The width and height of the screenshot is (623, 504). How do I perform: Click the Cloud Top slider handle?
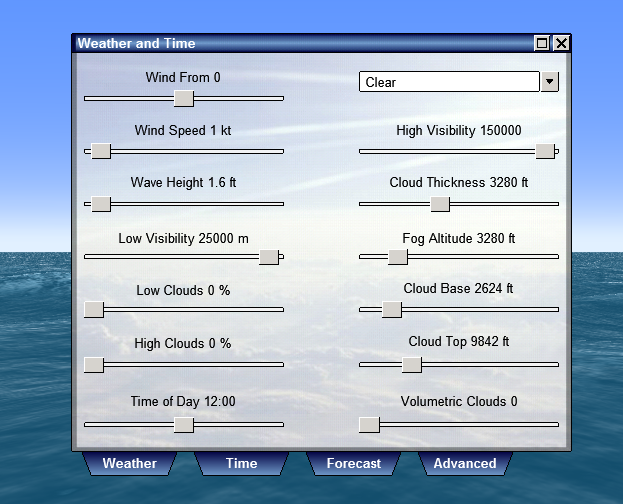tap(412, 364)
